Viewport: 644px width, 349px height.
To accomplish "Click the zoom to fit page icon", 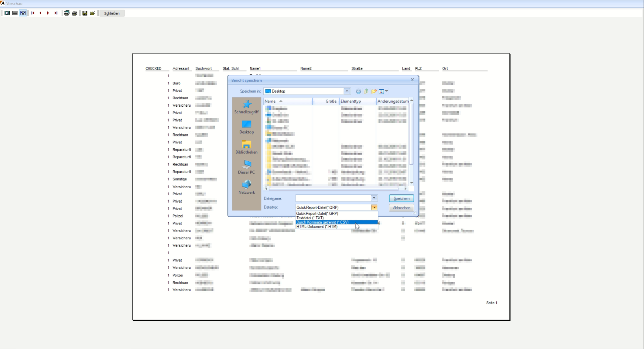I will click(7, 13).
